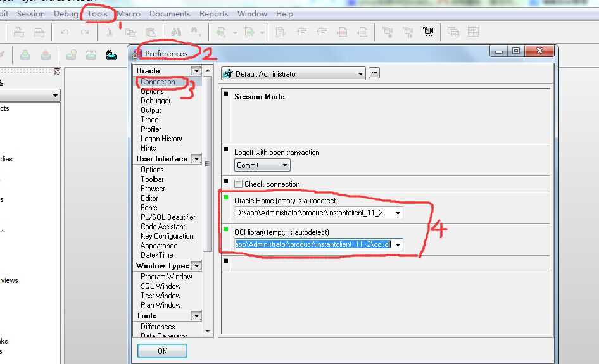
Task: Click the icon before the Default Administrator dropdown
Action: [x=228, y=73]
